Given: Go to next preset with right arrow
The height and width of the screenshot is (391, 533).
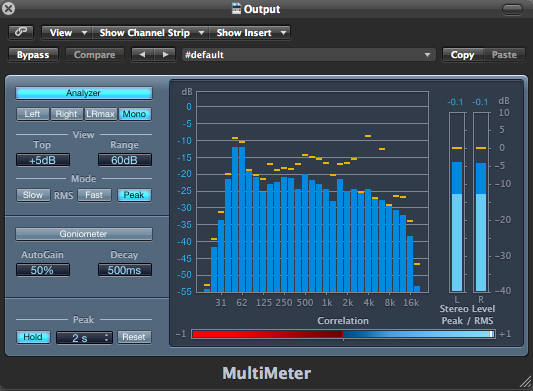Looking at the screenshot, I should coord(165,55).
